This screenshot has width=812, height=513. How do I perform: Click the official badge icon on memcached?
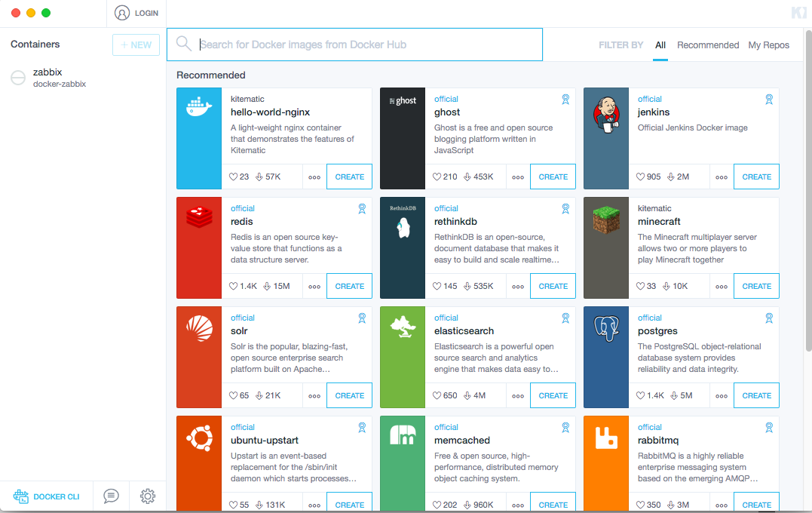click(x=565, y=427)
